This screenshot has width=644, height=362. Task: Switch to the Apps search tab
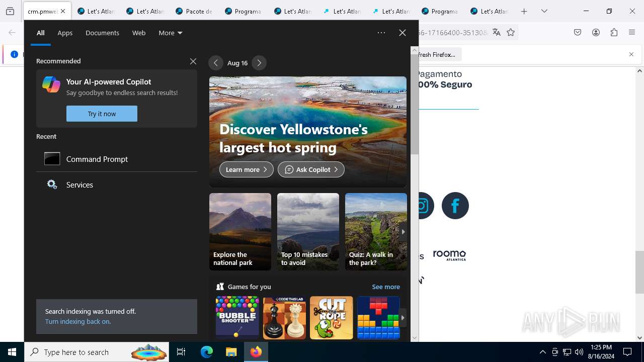(65, 33)
